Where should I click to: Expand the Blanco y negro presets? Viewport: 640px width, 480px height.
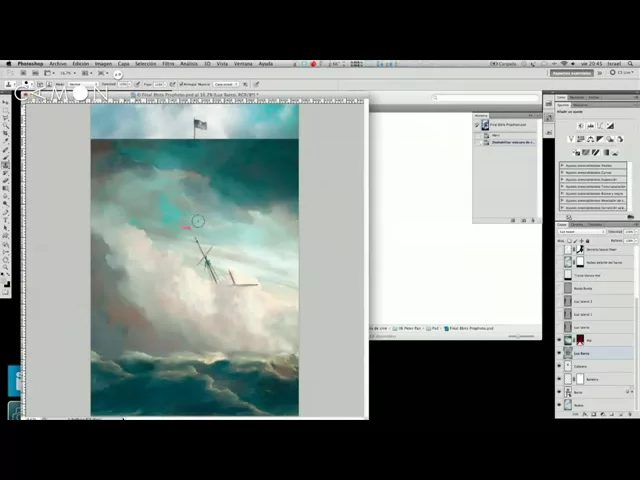pos(562,193)
